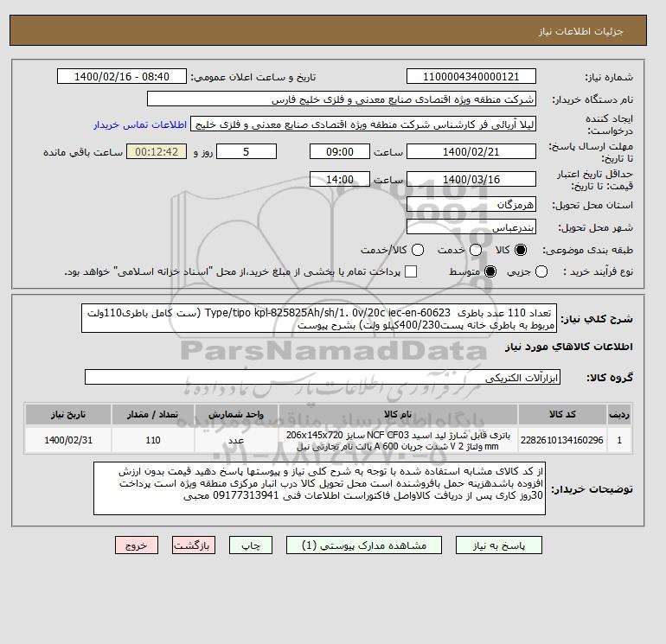
Task: Click the تعداد / مقدار column header
Action: [153, 414]
